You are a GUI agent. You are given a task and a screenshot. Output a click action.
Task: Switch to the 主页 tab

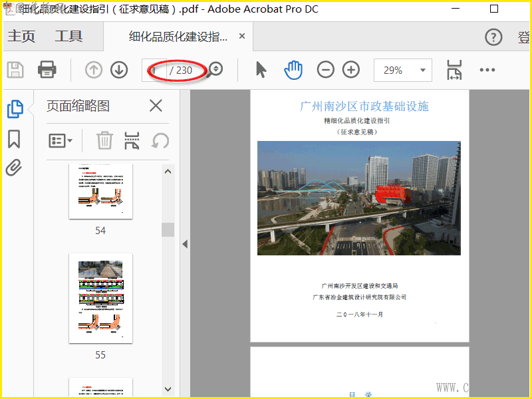point(21,36)
